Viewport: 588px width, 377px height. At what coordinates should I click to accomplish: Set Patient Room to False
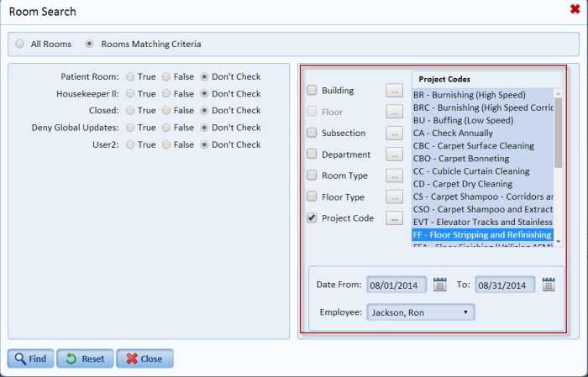166,76
